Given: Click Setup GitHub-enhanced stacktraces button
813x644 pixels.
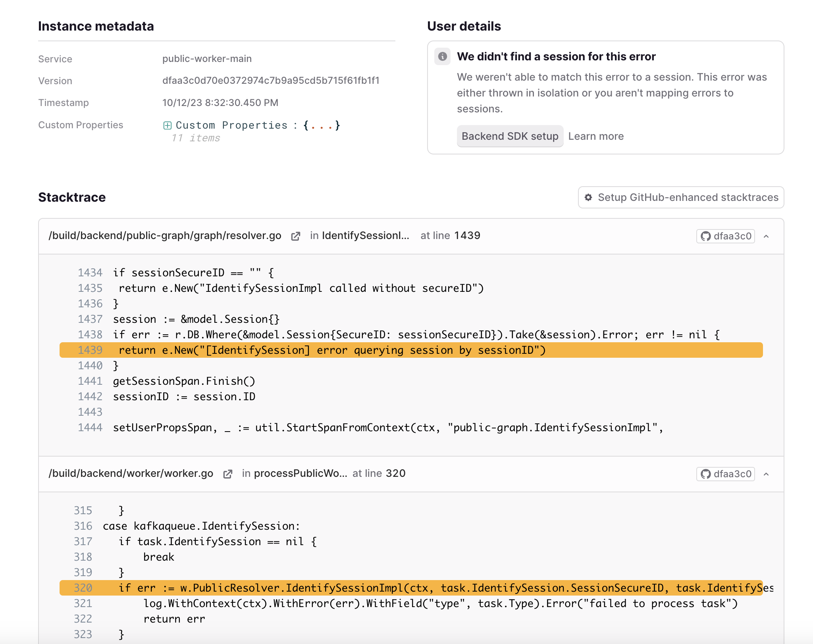Looking at the screenshot, I should (681, 197).
